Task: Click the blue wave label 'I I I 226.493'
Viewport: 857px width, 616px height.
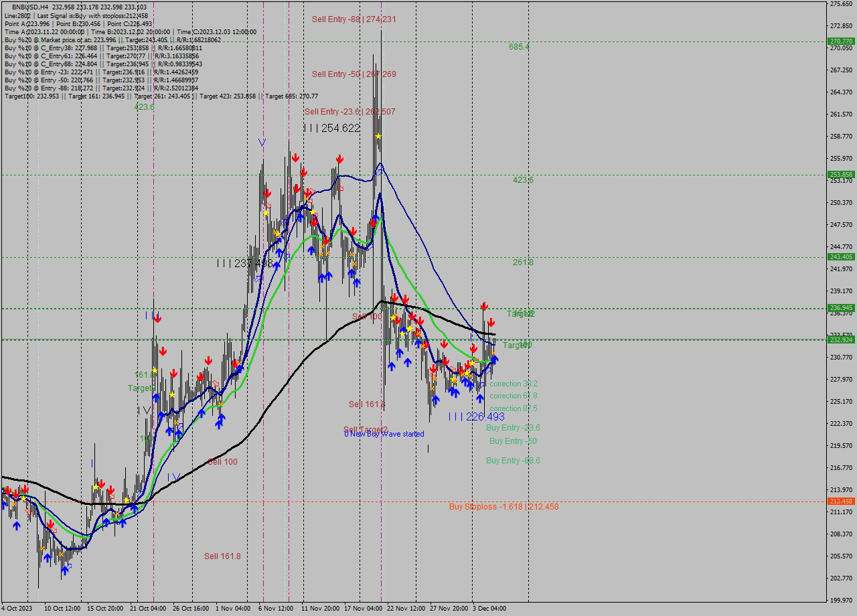Action: coord(476,416)
